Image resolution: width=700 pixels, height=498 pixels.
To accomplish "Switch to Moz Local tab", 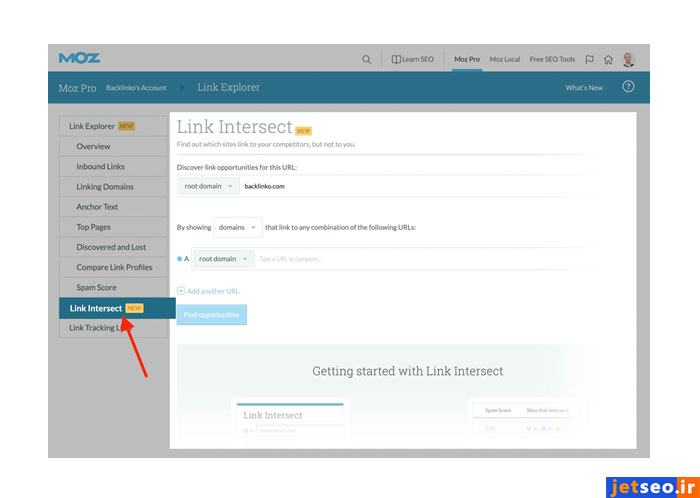I will 504,59.
